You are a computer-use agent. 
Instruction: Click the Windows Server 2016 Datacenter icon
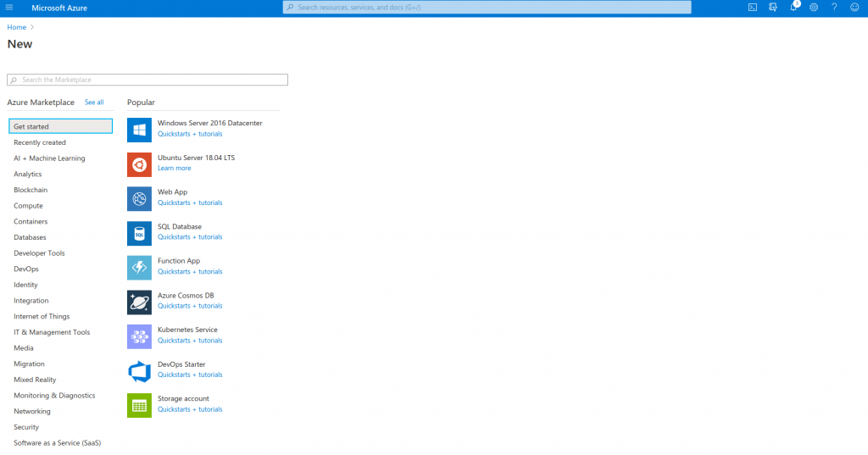[139, 130]
